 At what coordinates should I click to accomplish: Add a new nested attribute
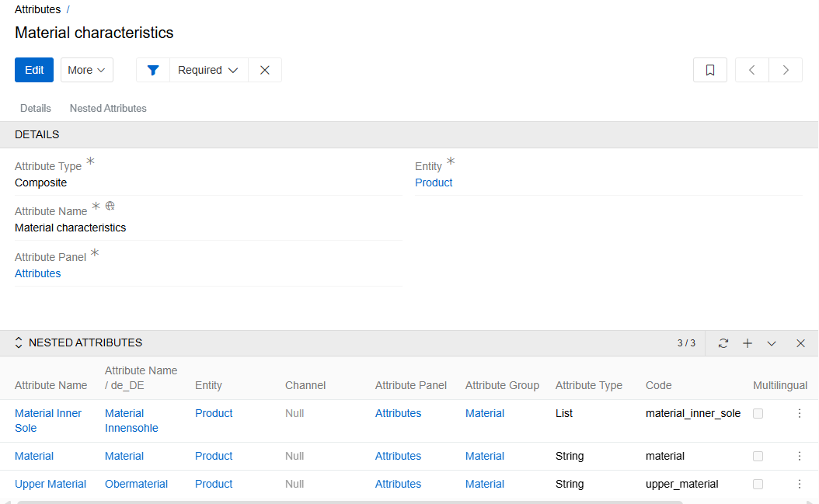748,342
